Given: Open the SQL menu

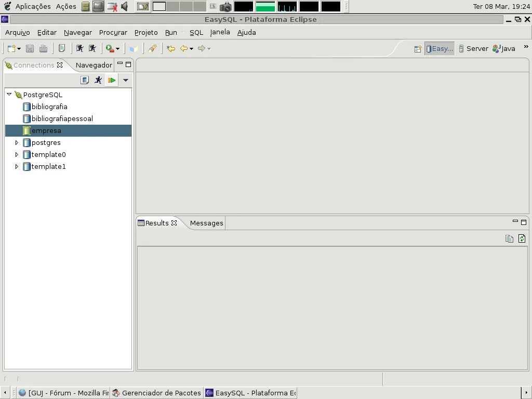Looking at the screenshot, I should (x=196, y=32).
